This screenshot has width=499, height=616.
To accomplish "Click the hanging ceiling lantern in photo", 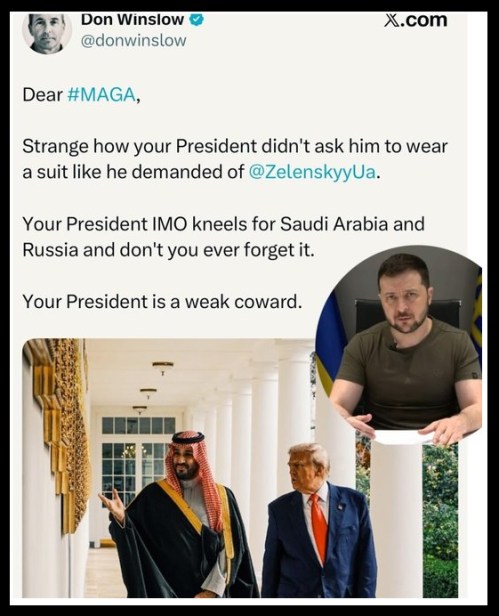I will pos(163,367).
